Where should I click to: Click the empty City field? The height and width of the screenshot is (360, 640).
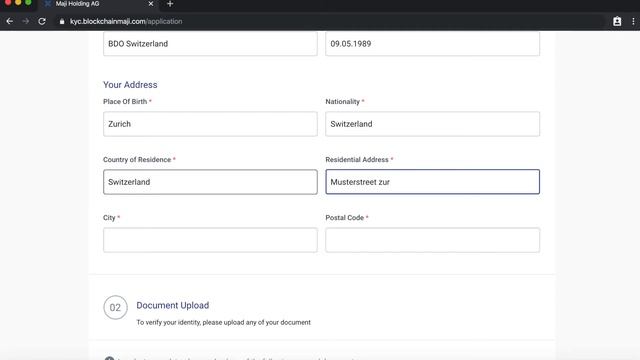(210, 240)
